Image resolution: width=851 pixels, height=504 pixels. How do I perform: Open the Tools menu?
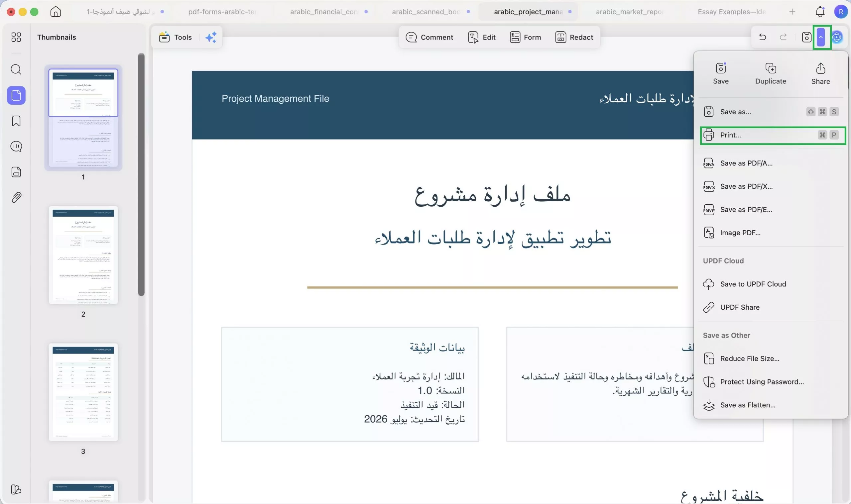tap(176, 37)
